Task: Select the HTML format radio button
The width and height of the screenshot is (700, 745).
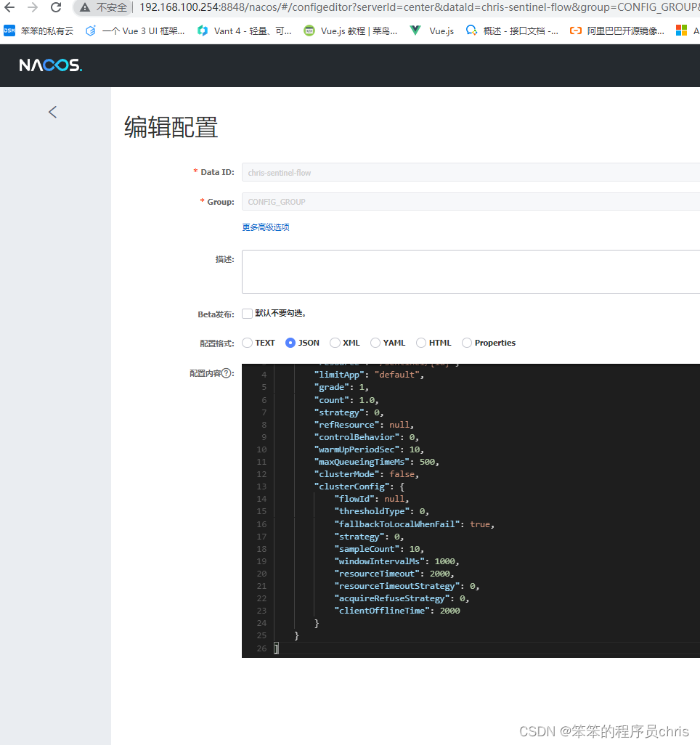Action: pyautogui.click(x=421, y=343)
